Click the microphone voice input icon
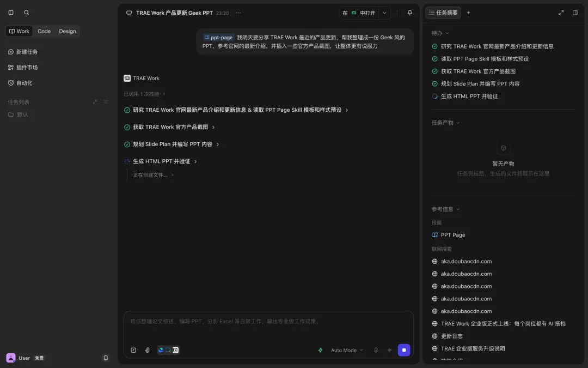The image size is (588, 368). [x=376, y=350]
